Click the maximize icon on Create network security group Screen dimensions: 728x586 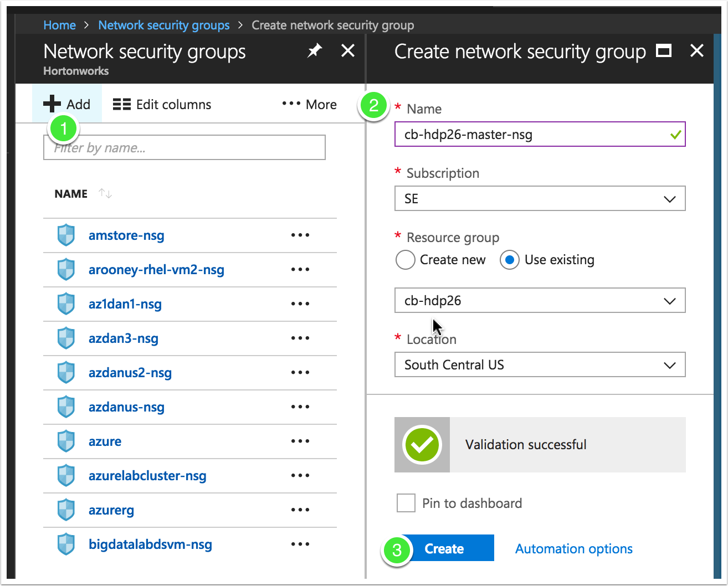click(x=664, y=50)
